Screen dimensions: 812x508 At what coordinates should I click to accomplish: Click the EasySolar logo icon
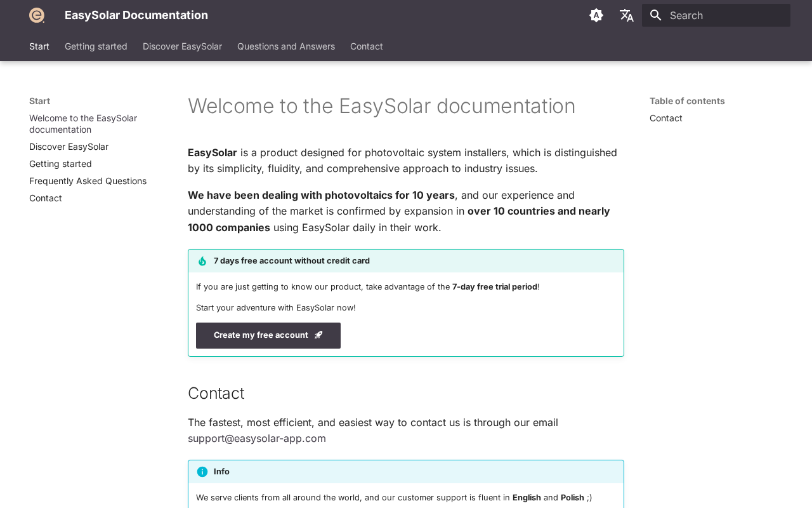coord(37,15)
